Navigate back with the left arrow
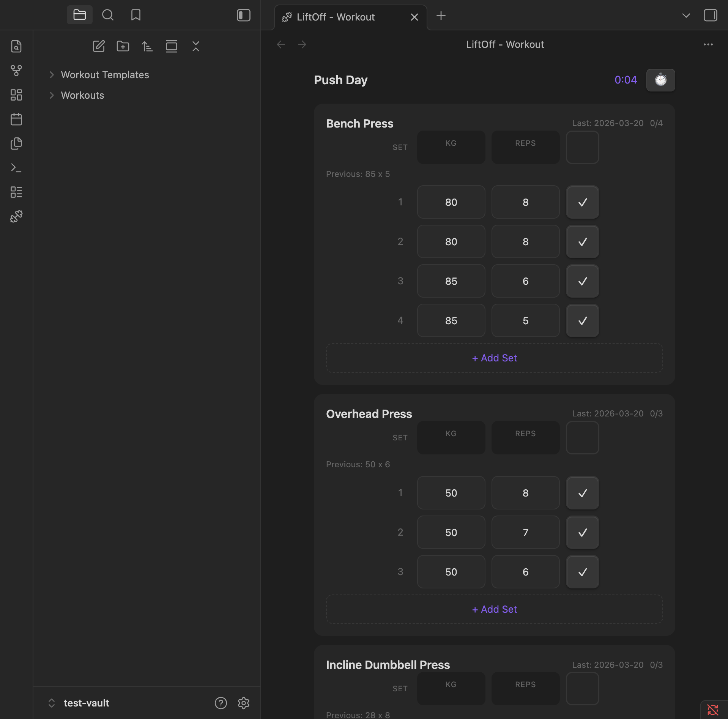 (281, 44)
